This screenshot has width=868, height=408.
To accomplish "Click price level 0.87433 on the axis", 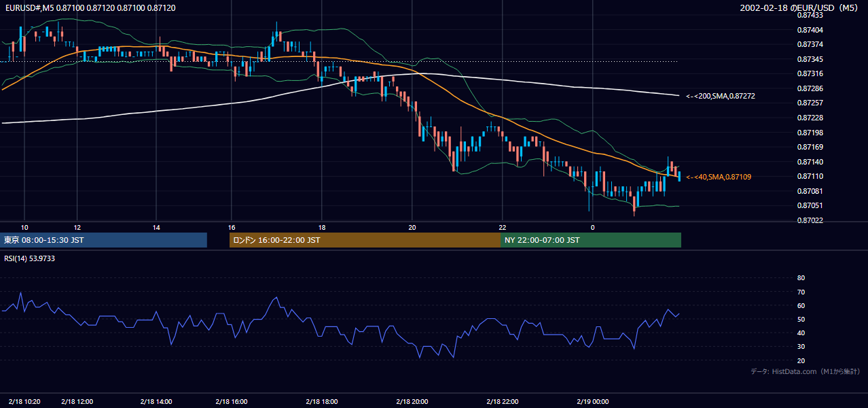I will (810, 15).
